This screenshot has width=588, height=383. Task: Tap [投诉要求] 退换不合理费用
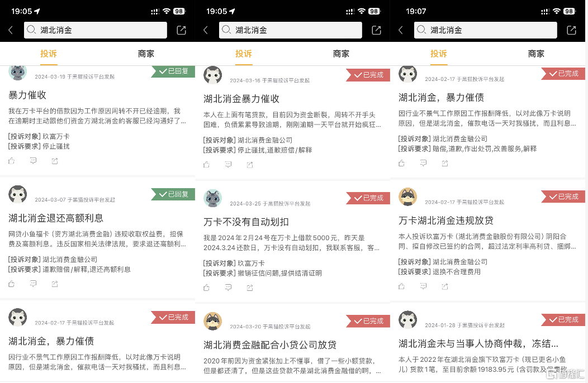pyautogui.click(x=439, y=272)
